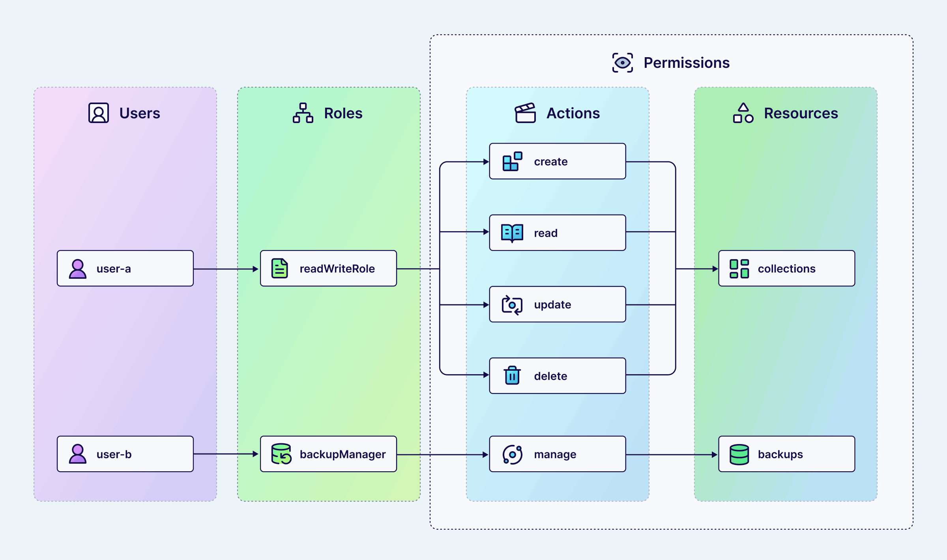Viewport: 947px width, 560px height.
Task: Click the open-book icon in the read node
Action: [512, 233]
